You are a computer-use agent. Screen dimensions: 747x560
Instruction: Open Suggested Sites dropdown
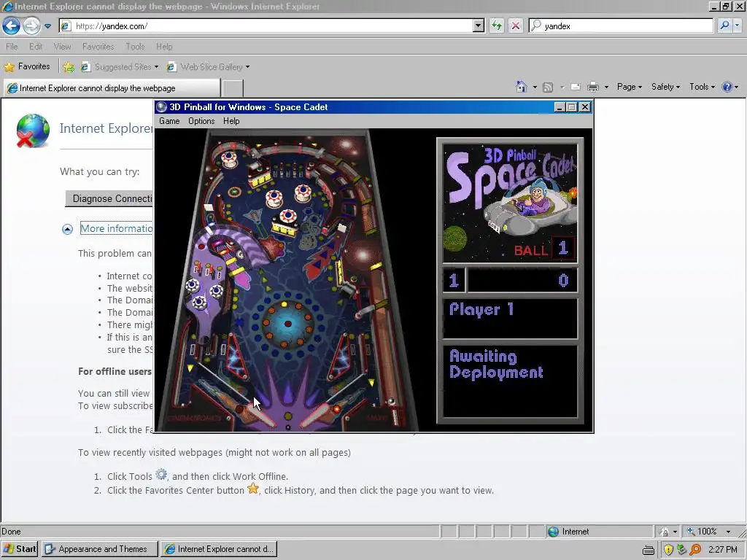pyautogui.click(x=119, y=67)
